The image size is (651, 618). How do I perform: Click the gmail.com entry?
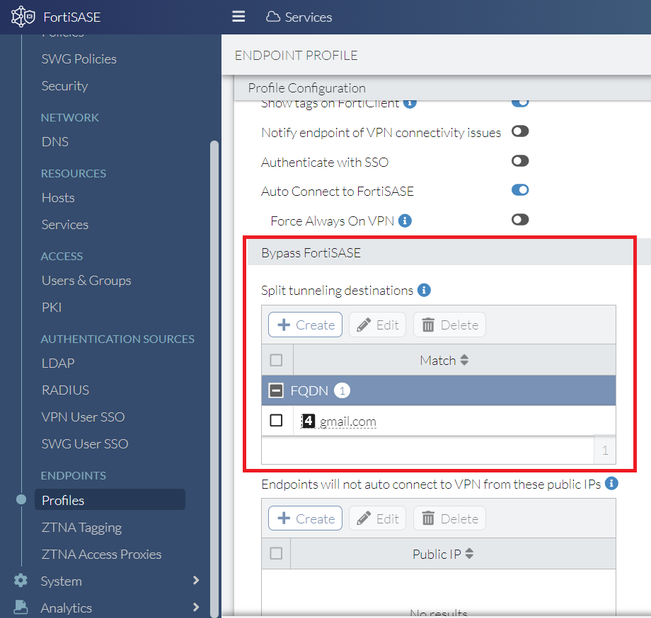(x=348, y=422)
